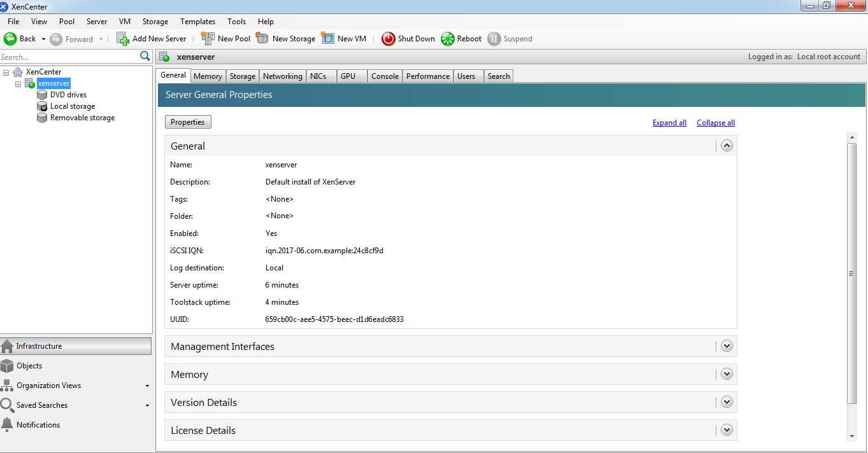This screenshot has width=868, height=453.
Task: Open Saved Searches dropdown arrow
Action: click(x=147, y=405)
